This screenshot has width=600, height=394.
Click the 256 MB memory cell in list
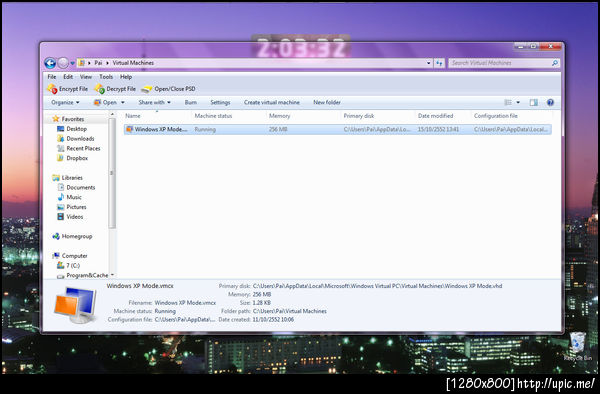pyautogui.click(x=278, y=129)
